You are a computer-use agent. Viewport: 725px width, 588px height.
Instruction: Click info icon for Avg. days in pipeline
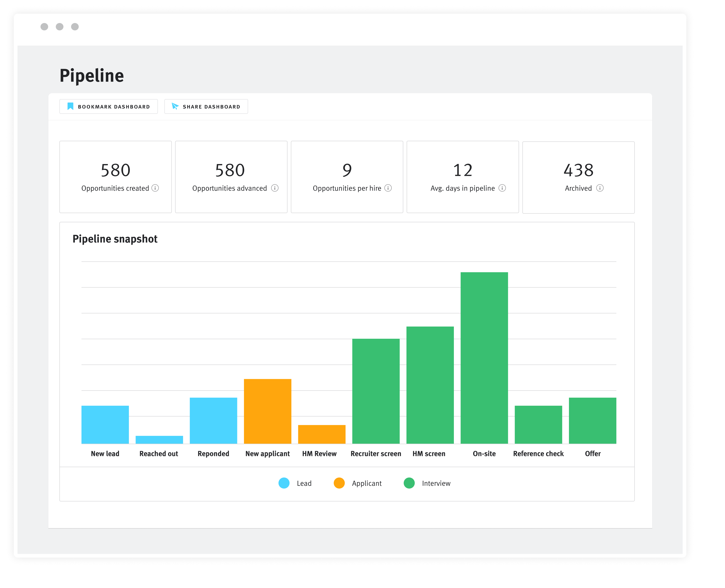[x=502, y=188]
